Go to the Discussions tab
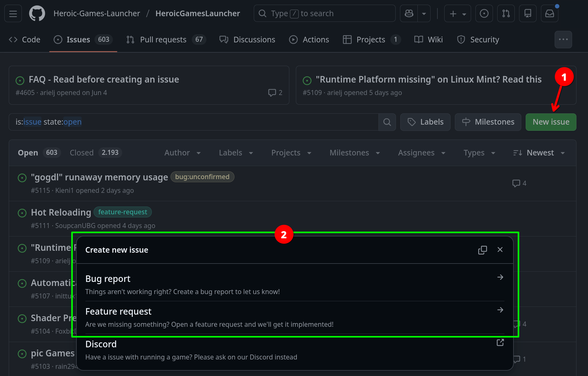Image resolution: width=588 pixels, height=376 pixels. (x=248, y=40)
